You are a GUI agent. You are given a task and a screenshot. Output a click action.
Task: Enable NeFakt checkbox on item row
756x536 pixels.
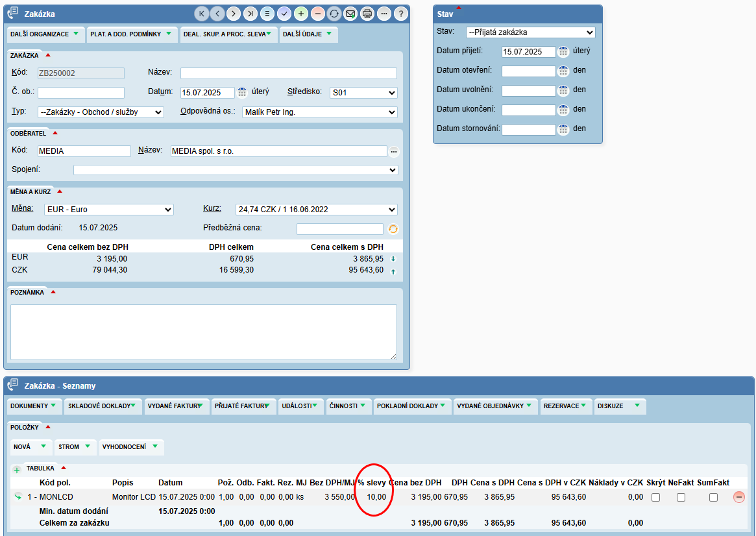[x=681, y=497]
